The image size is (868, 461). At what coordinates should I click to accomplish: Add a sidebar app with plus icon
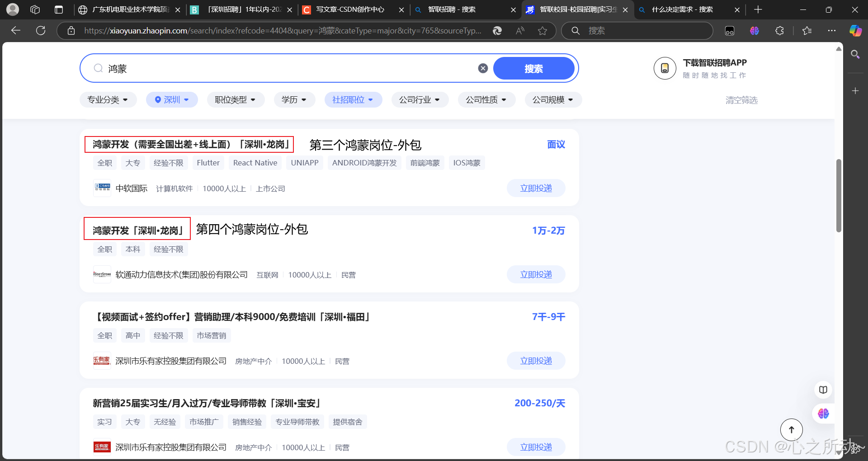tap(855, 91)
